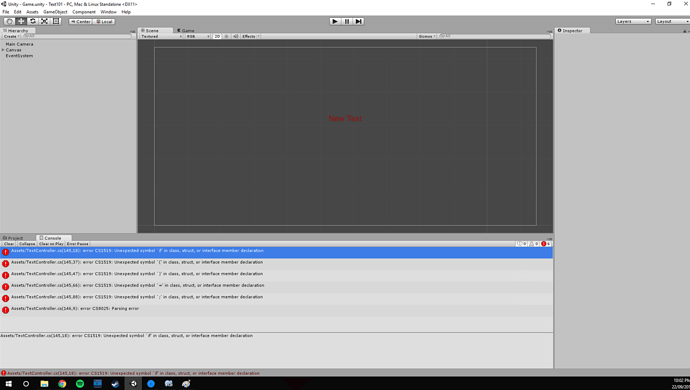Viewport: 690px width, 390px height.
Task: Open the Effects dropdown in Scene view
Action: (x=250, y=37)
